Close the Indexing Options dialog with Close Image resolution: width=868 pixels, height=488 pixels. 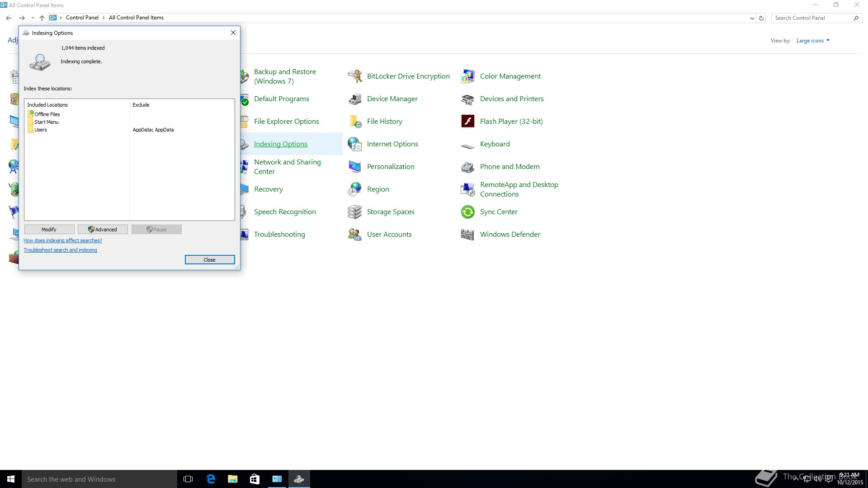pos(210,260)
